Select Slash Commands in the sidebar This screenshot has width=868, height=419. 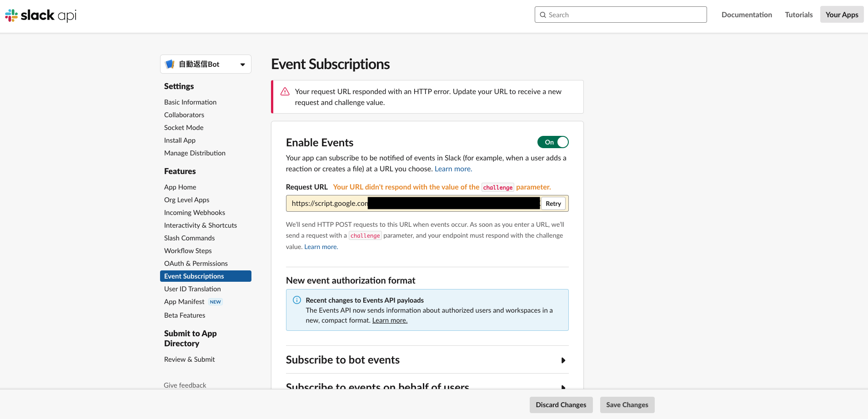pyautogui.click(x=189, y=238)
